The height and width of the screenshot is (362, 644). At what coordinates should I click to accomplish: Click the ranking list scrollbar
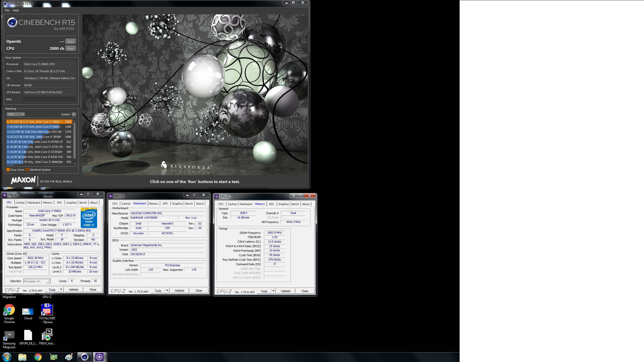click(74, 141)
